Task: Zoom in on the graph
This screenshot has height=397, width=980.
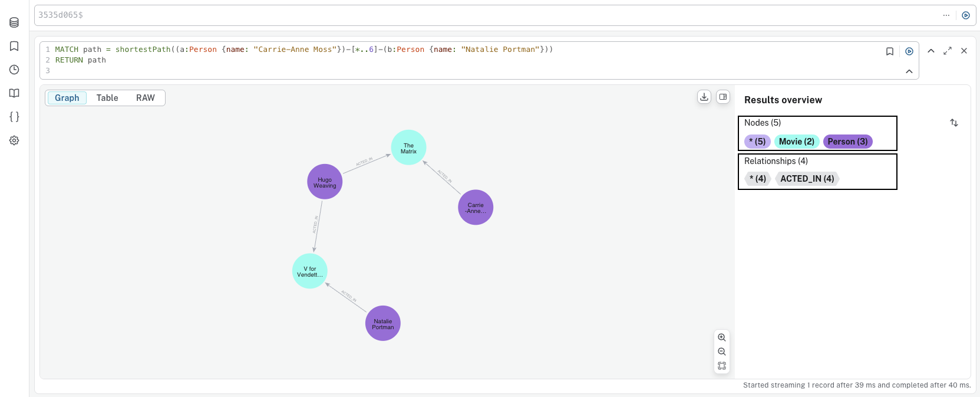Action: (x=721, y=337)
